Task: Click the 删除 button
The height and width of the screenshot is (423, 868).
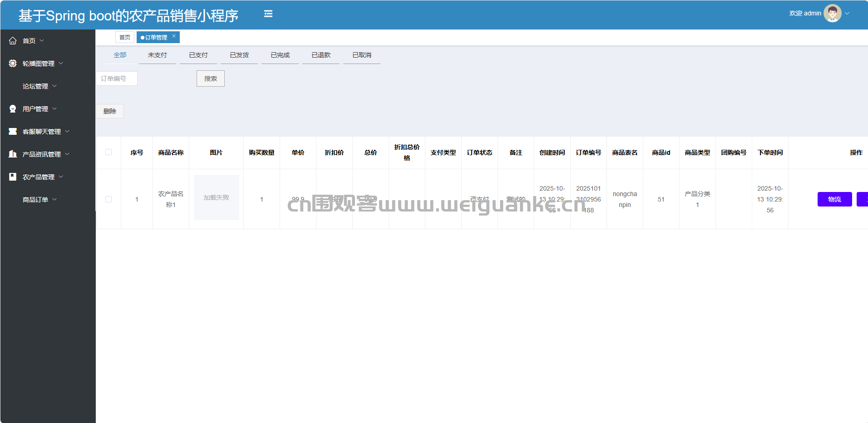Action: click(110, 111)
